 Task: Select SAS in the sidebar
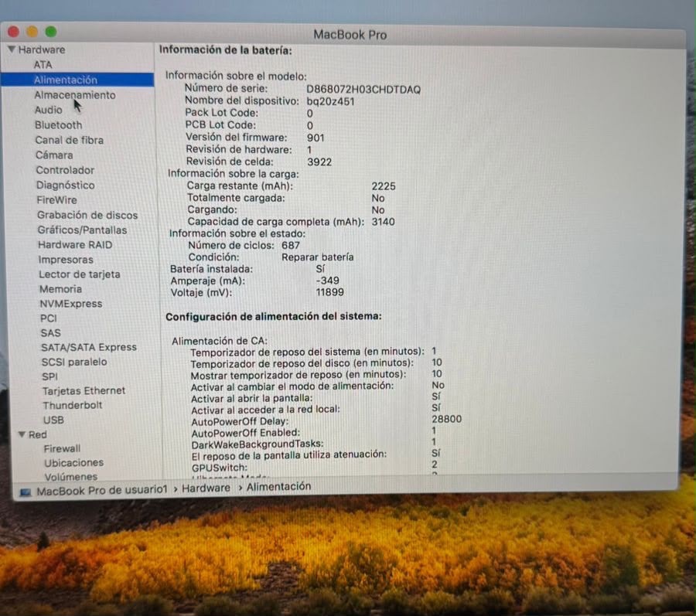51,333
